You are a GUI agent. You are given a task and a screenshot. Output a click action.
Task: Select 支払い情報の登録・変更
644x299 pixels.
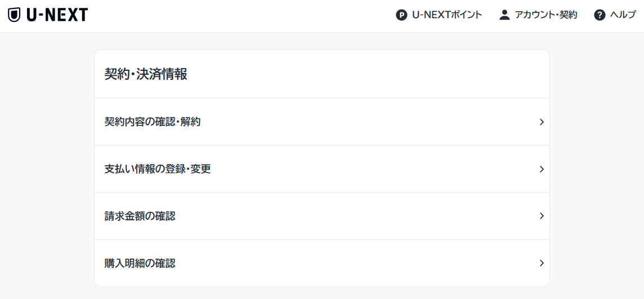pos(158,169)
